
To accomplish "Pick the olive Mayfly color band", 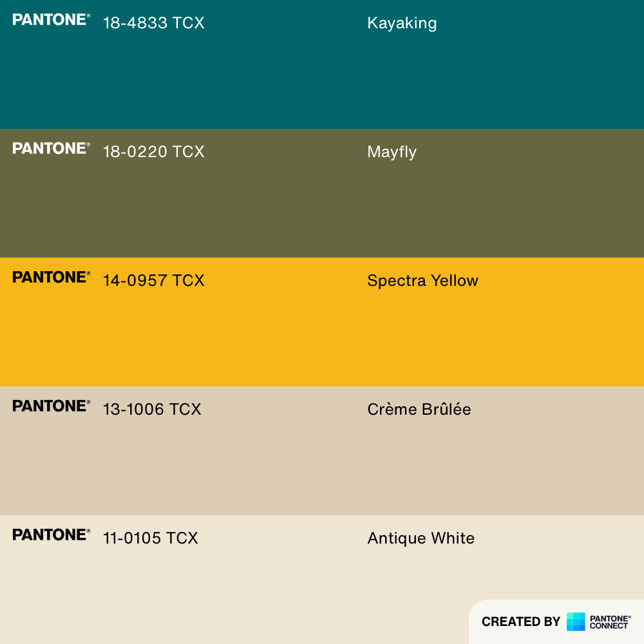I will 322,193.
